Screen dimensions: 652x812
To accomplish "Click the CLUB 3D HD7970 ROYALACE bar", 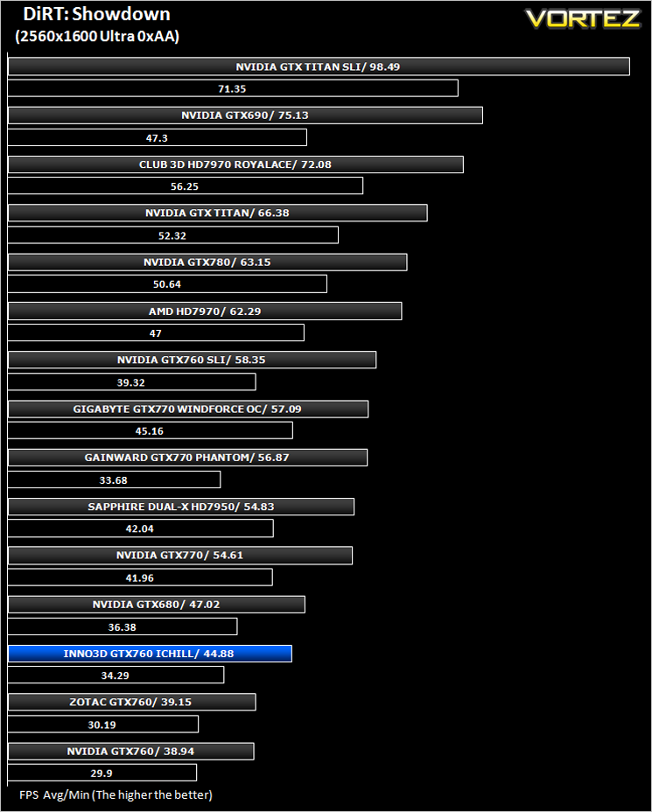I will coord(235,164).
